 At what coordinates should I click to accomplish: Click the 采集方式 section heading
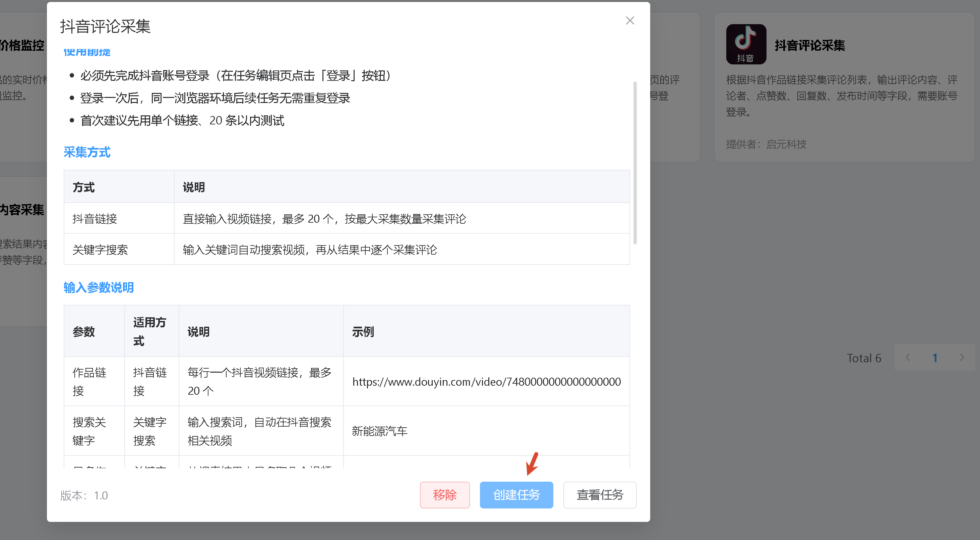(x=87, y=152)
